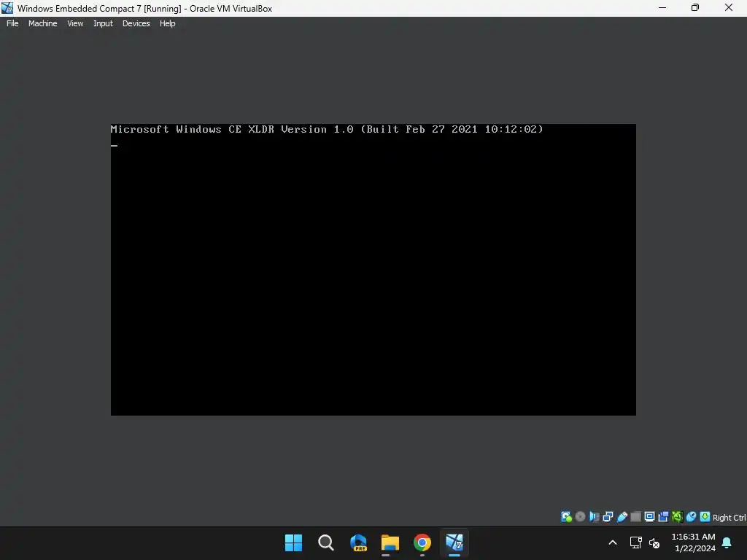Open the Windows Start menu

tap(293, 542)
